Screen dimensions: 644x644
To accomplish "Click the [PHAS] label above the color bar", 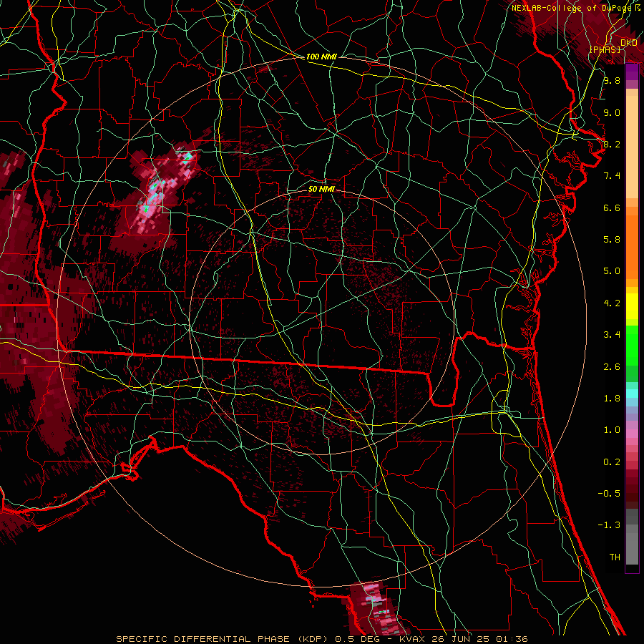I will point(605,50).
